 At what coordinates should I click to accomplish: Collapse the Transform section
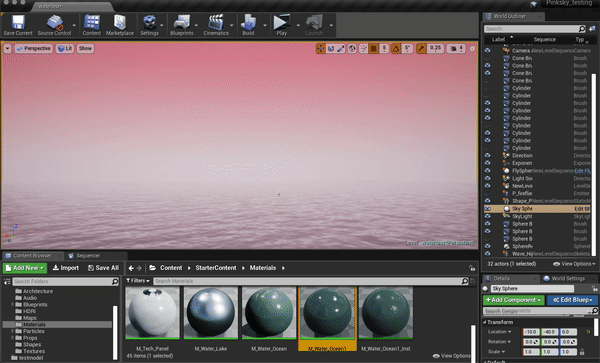(485, 322)
